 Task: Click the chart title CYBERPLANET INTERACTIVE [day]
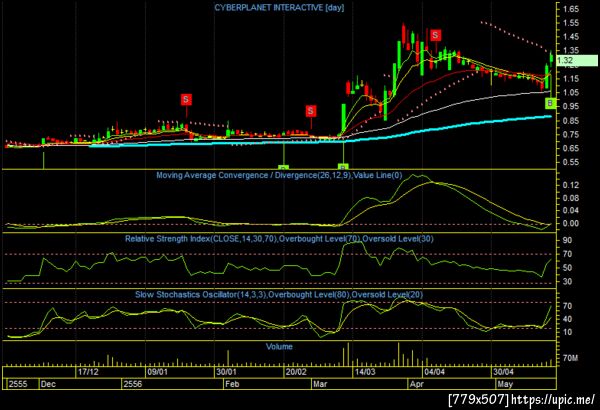(279, 8)
